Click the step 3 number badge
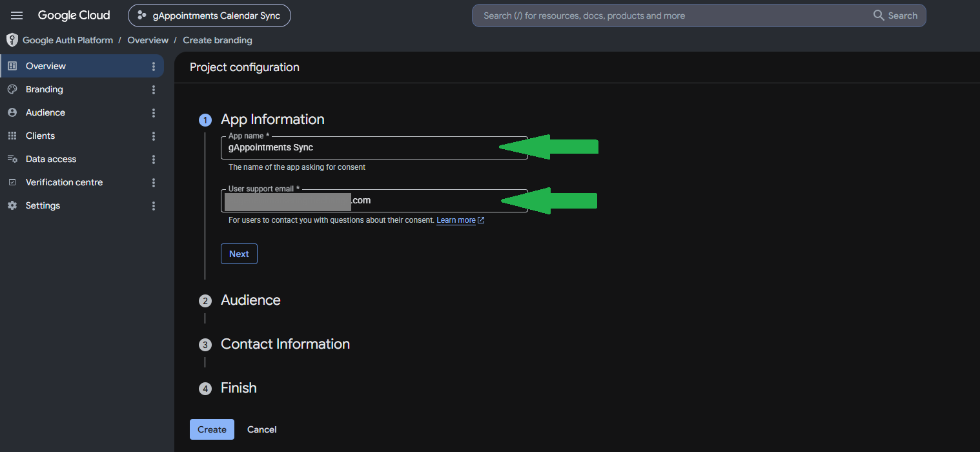 (205, 345)
